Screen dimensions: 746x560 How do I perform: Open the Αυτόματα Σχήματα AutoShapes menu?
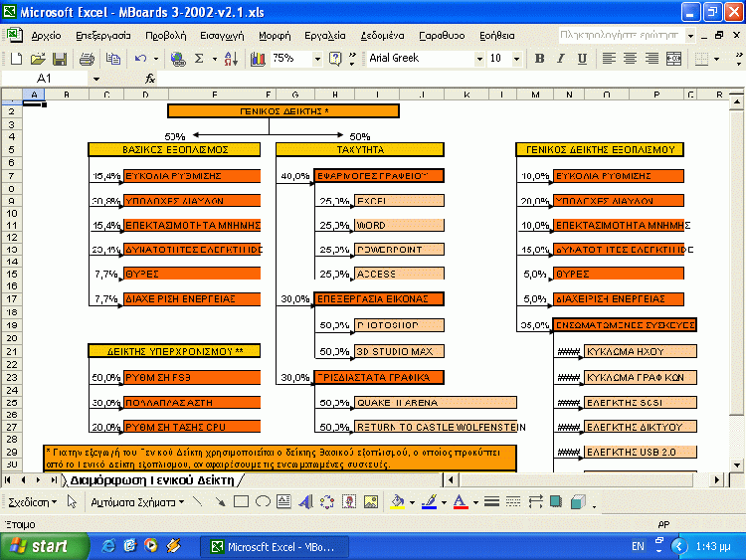coord(137,502)
